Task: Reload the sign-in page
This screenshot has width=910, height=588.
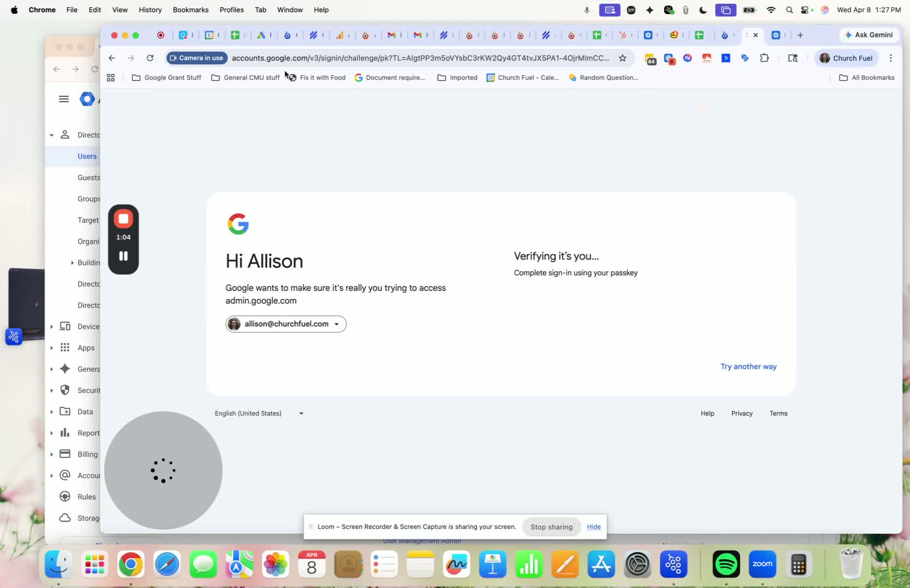Action: [150, 58]
